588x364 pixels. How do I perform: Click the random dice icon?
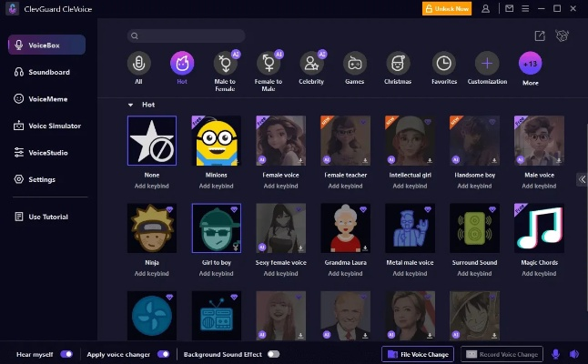tap(563, 35)
